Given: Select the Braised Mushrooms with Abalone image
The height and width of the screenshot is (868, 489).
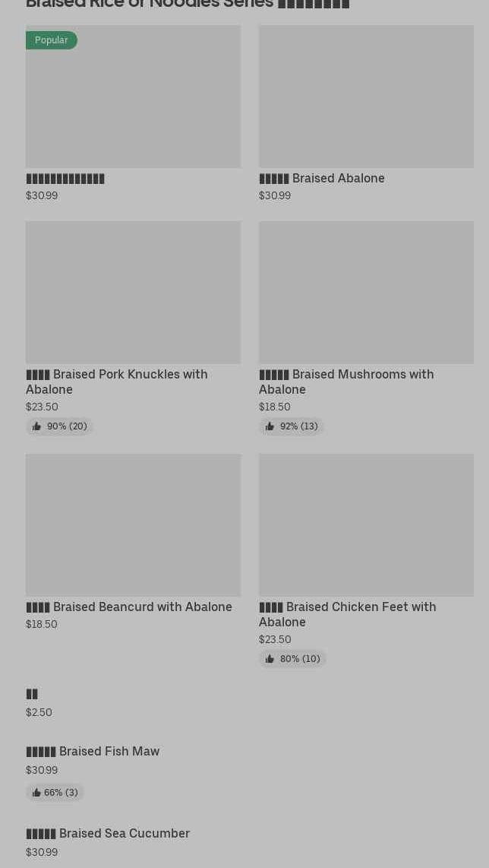Looking at the screenshot, I should (366, 292).
